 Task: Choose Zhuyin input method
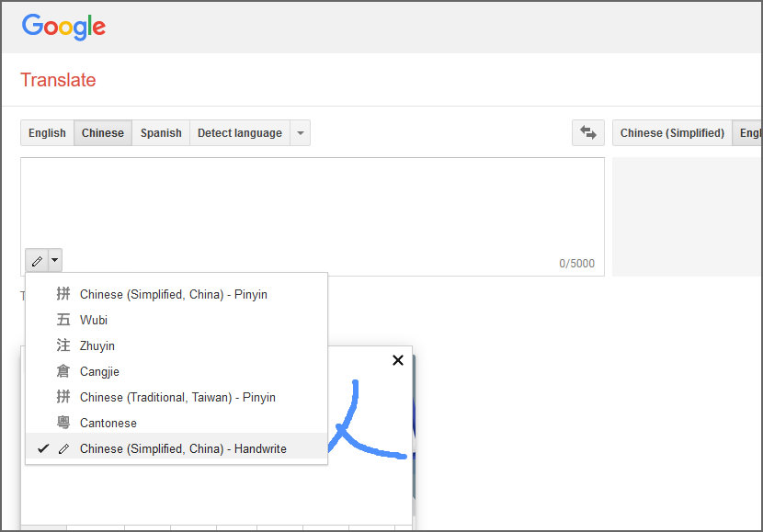pos(177,345)
